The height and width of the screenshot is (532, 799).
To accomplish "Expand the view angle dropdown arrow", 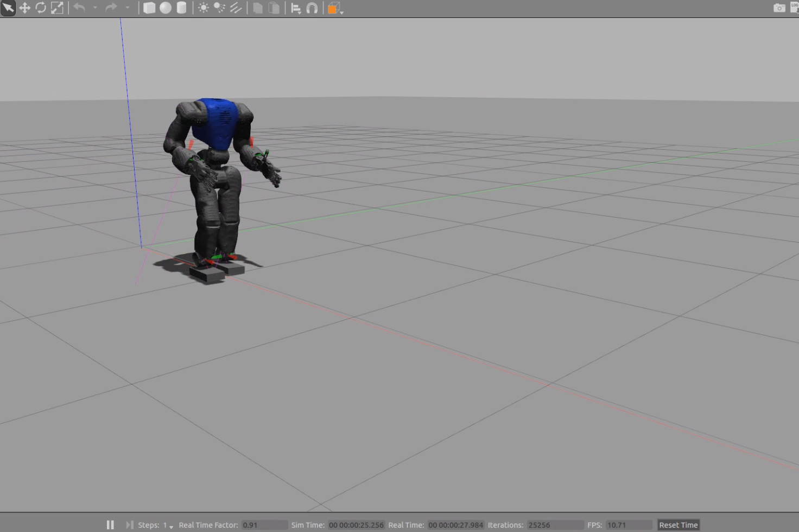I will 342,12.
